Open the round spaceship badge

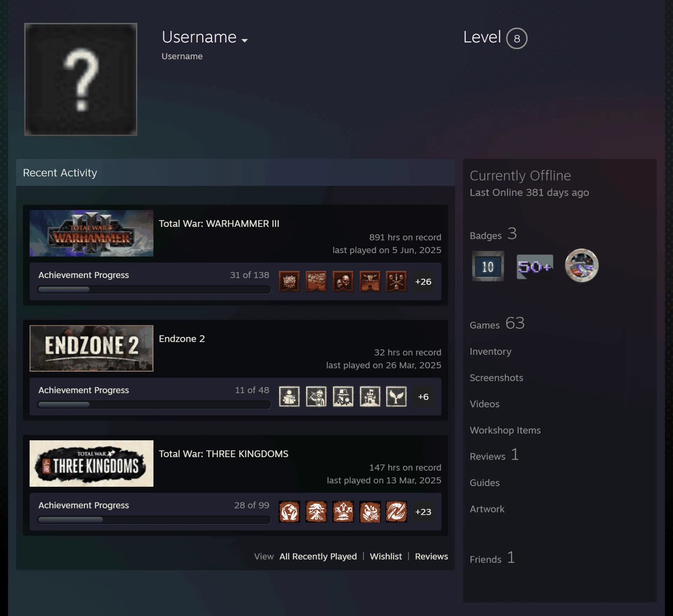(582, 265)
